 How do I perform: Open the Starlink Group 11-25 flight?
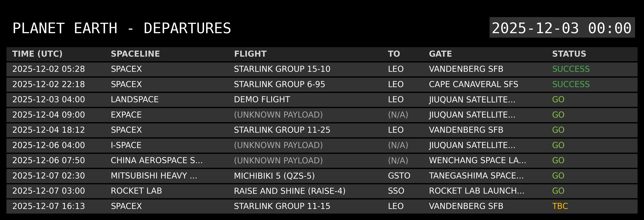coord(282,130)
